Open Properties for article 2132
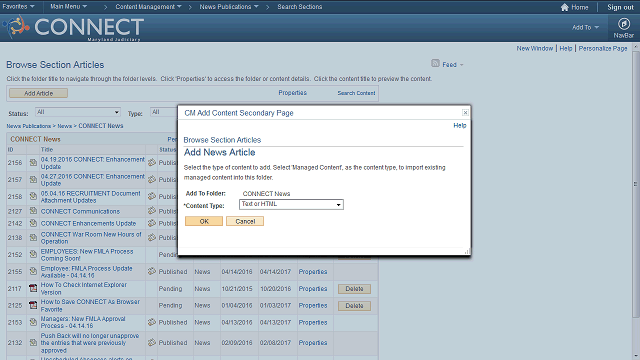 tap(313, 343)
